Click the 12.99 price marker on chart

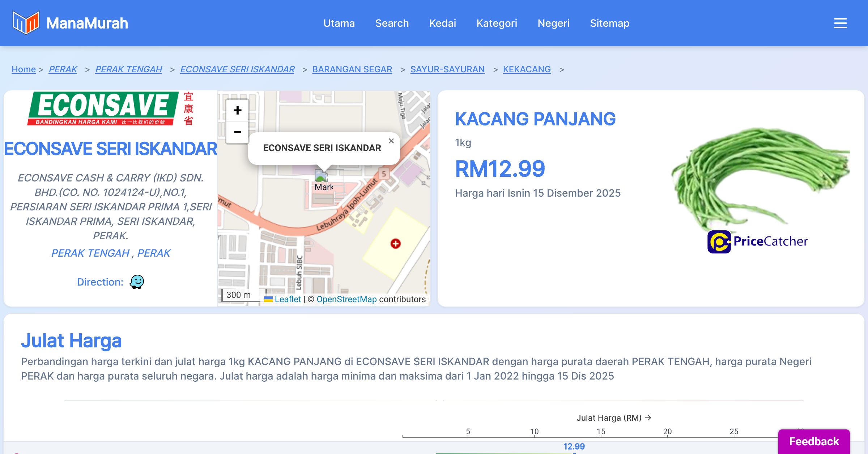(x=574, y=447)
